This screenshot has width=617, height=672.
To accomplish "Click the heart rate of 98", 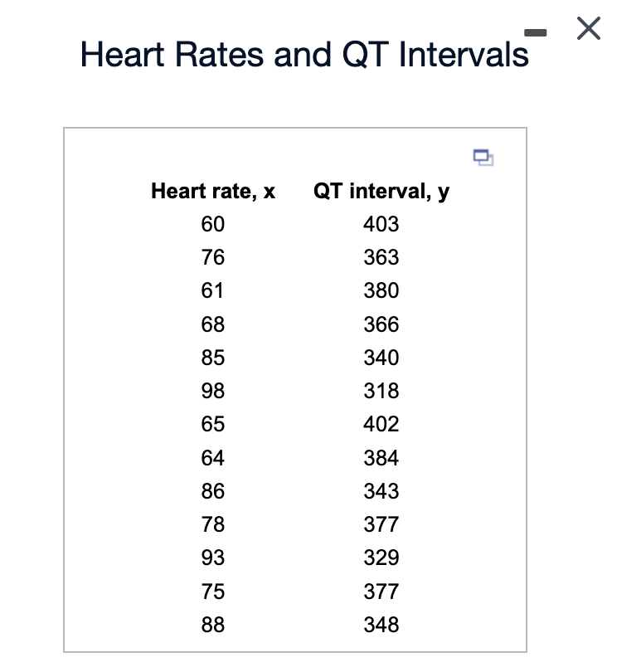I will tap(212, 391).
